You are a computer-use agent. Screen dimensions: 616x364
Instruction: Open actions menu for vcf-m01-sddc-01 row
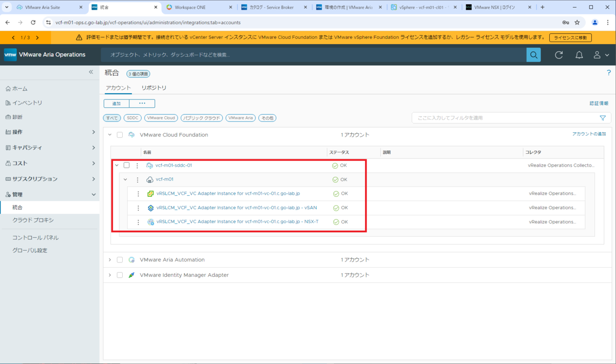[x=137, y=165]
